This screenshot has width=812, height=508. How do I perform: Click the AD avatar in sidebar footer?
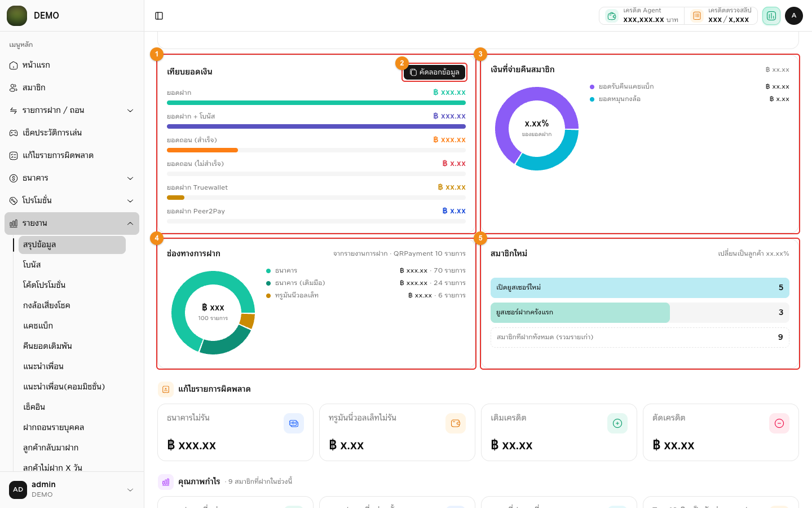18,490
